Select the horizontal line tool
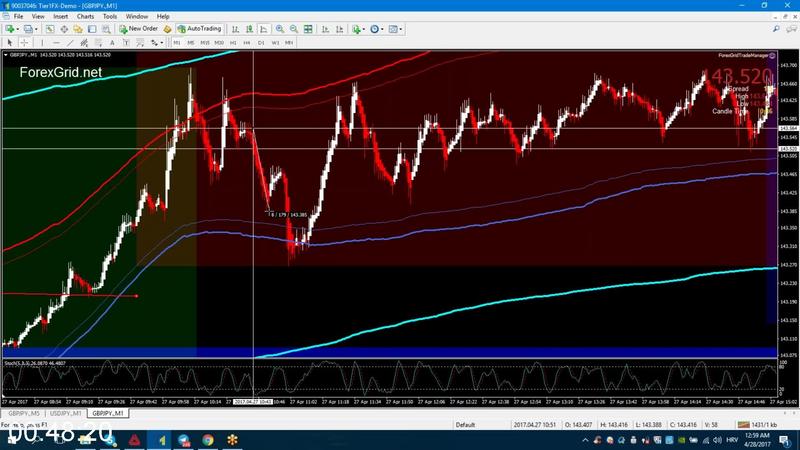800x450 pixels. (x=56, y=43)
